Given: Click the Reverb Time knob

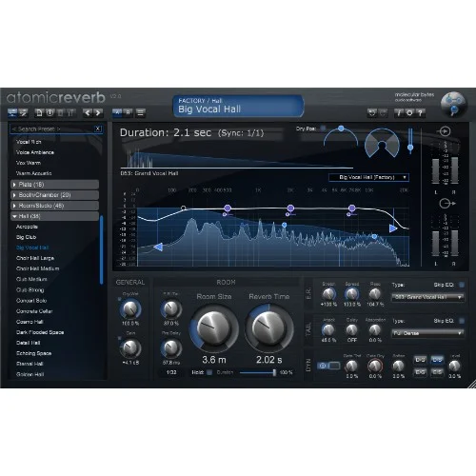Looking at the screenshot, I should (x=268, y=327).
